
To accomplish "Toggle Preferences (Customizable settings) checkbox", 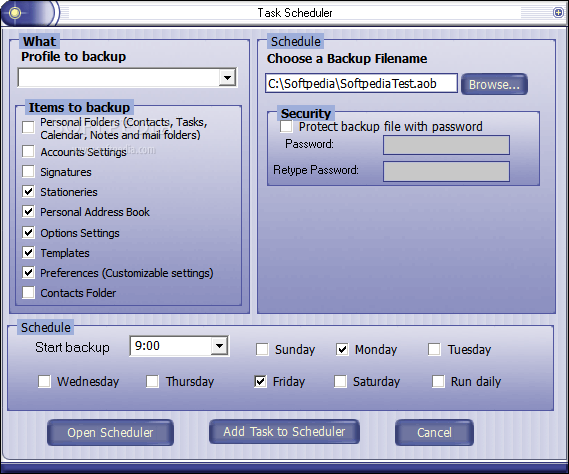I will coord(28,272).
